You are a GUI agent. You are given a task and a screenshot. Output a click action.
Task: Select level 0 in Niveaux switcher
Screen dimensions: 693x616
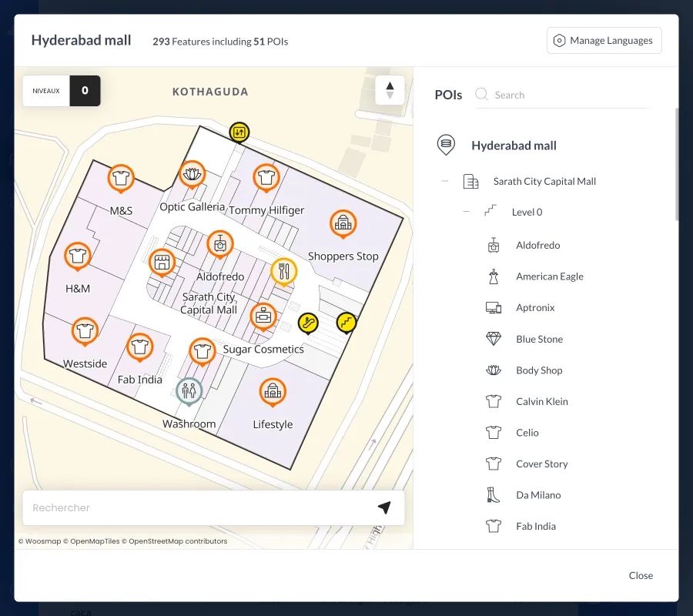pyautogui.click(x=85, y=91)
